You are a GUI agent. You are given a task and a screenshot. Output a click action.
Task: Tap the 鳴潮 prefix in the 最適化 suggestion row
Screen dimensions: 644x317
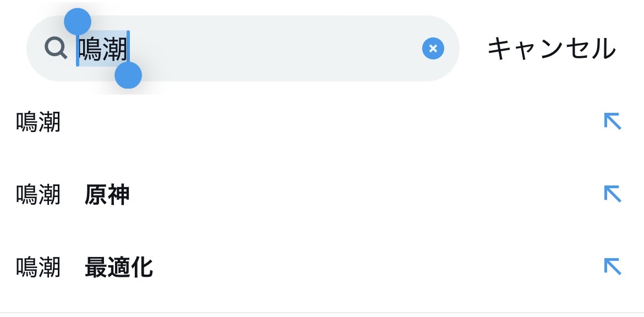coord(38,268)
